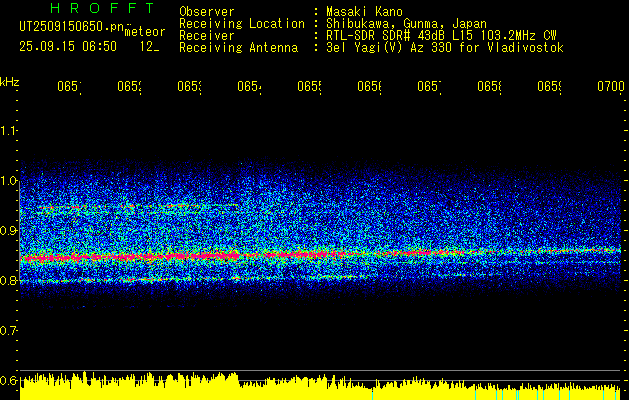Viewport: 629px width, 400px height.
Task: Click the 0655 time marker
Action: [x=310, y=86]
